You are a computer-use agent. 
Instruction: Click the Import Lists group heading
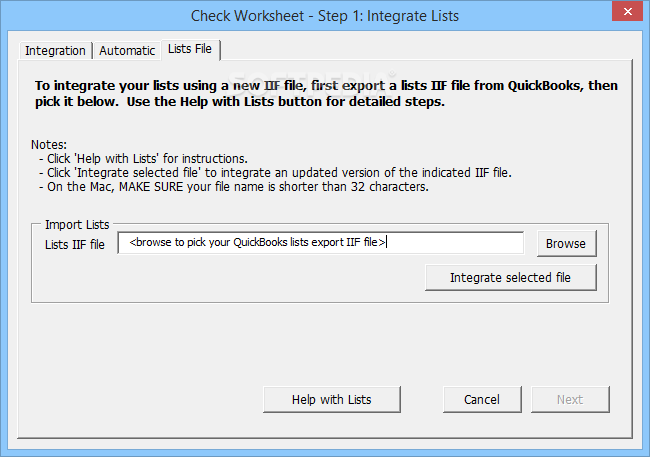(77, 224)
